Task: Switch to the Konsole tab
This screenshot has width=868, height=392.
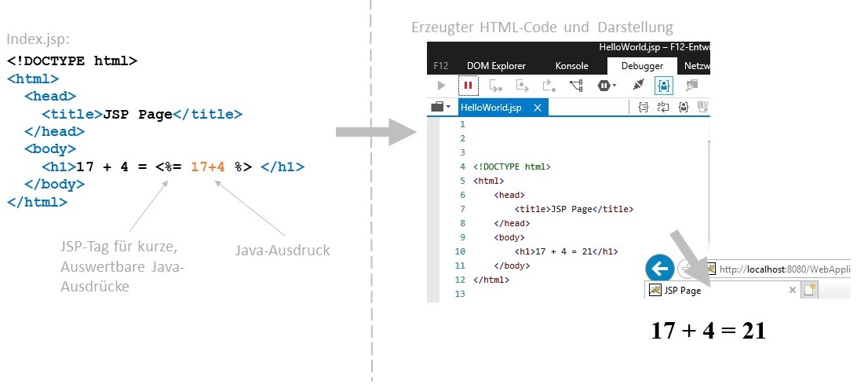Action: 571,66
